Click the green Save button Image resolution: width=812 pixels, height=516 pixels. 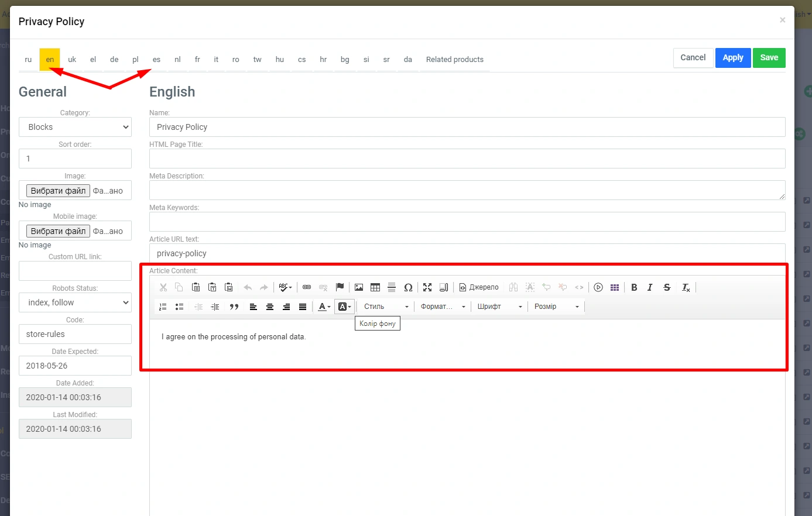coord(769,57)
